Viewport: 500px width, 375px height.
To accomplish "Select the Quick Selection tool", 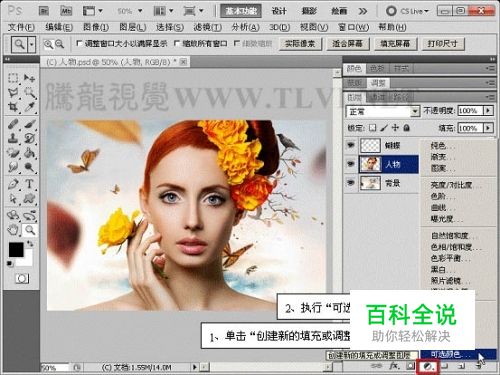I will pyautogui.click(x=29, y=93).
